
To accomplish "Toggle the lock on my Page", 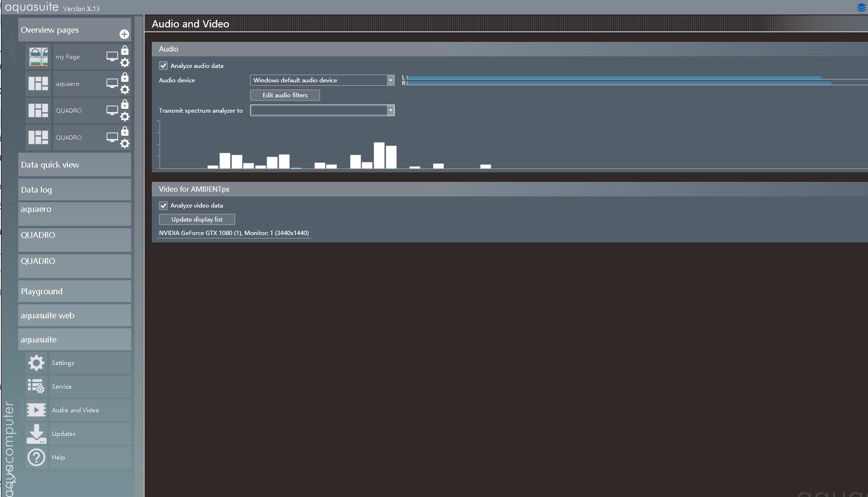I will coord(125,50).
